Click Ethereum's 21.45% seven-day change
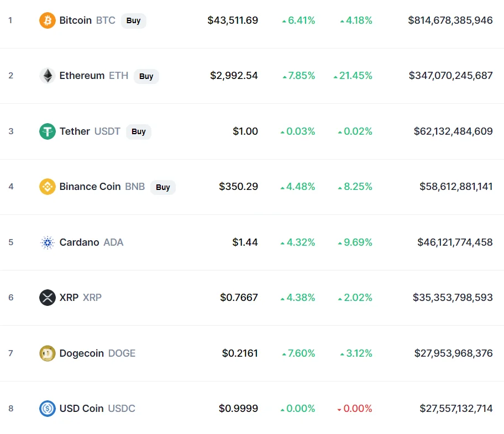Screen dimensions: 504x434 click(353, 76)
